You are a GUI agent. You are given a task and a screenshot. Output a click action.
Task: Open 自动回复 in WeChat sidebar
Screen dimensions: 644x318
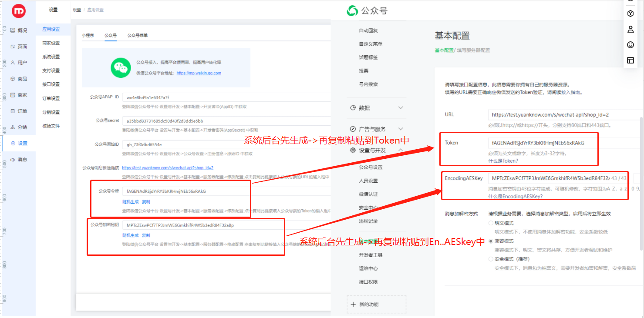[368, 30]
